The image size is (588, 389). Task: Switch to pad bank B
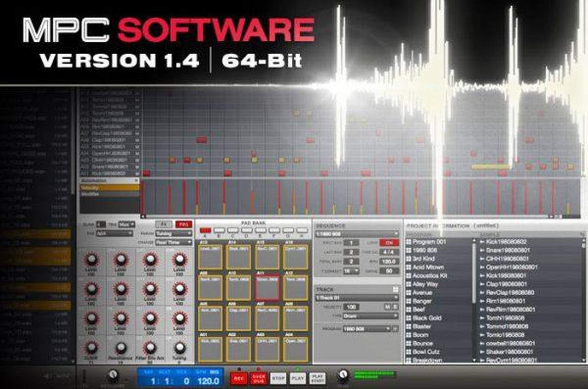[x=219, y=230]
